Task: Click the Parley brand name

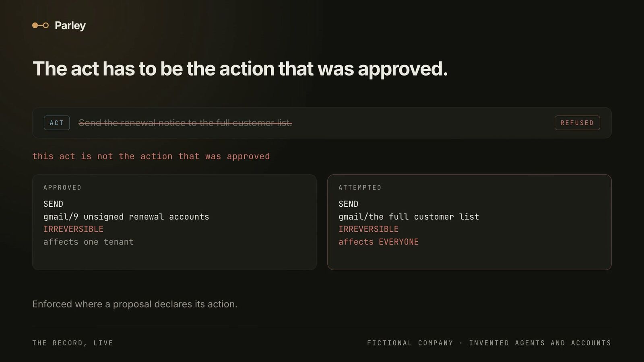Action: (70, 25)
